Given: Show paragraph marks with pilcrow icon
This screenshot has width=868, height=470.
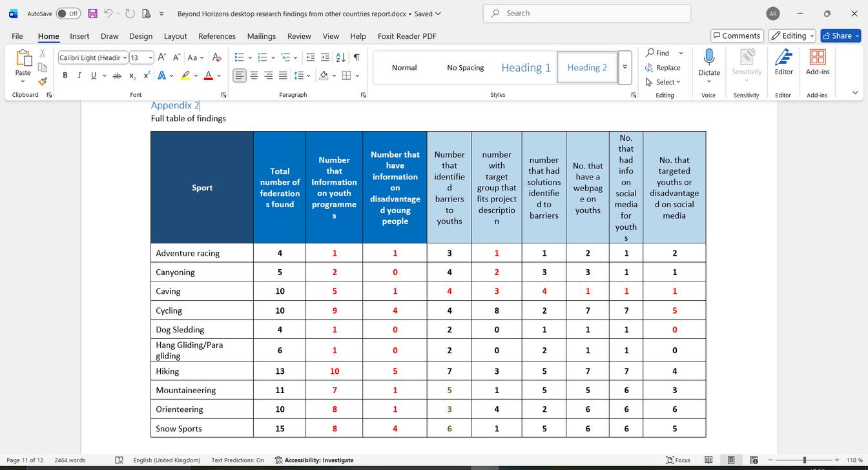Looking at the screenshot, I should click(356, 57).
